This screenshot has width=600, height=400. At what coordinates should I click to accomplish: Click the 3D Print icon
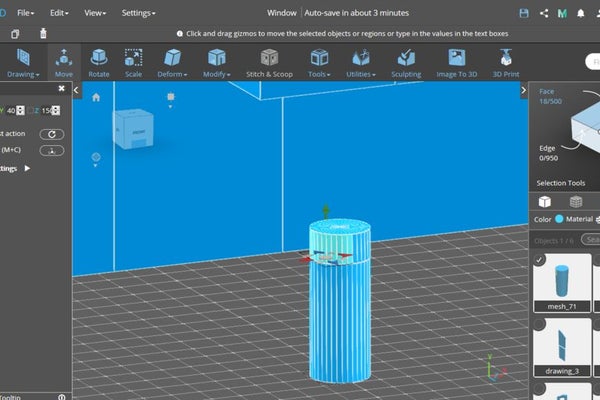coord(506,62)
